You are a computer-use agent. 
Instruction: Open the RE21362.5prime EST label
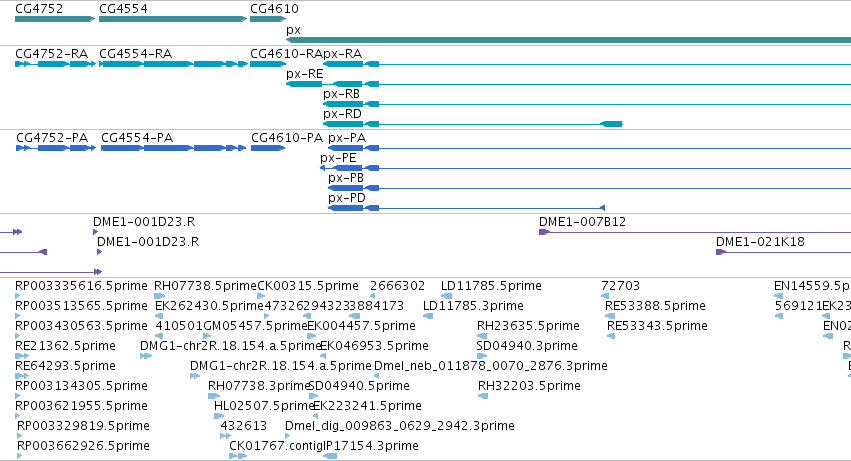(x=65, y=346)
